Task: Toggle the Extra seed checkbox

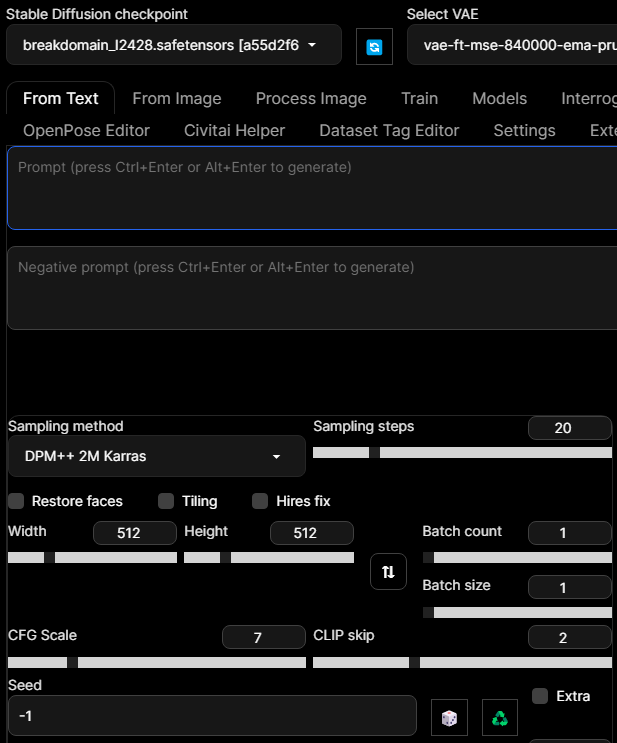Action: (540, 696)
